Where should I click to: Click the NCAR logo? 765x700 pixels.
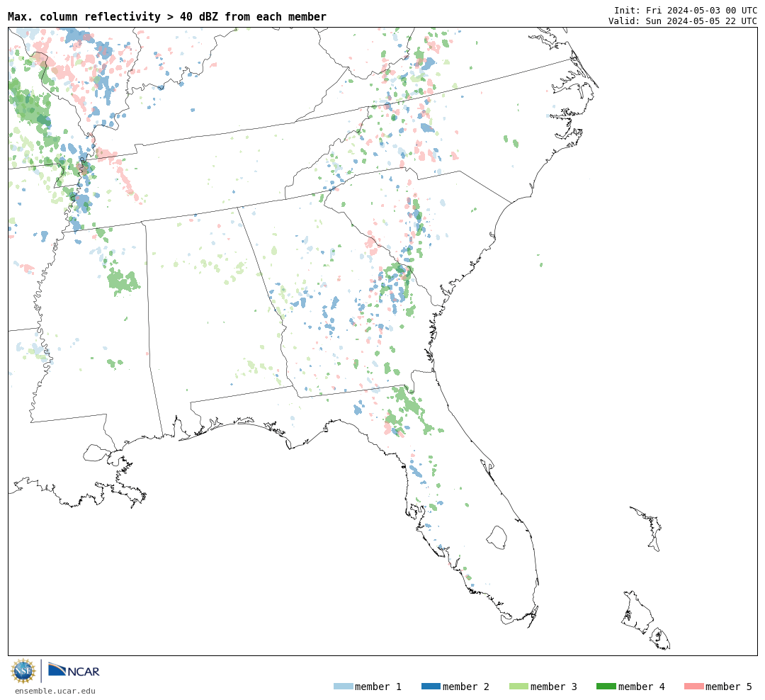click(x=74, y=670)
